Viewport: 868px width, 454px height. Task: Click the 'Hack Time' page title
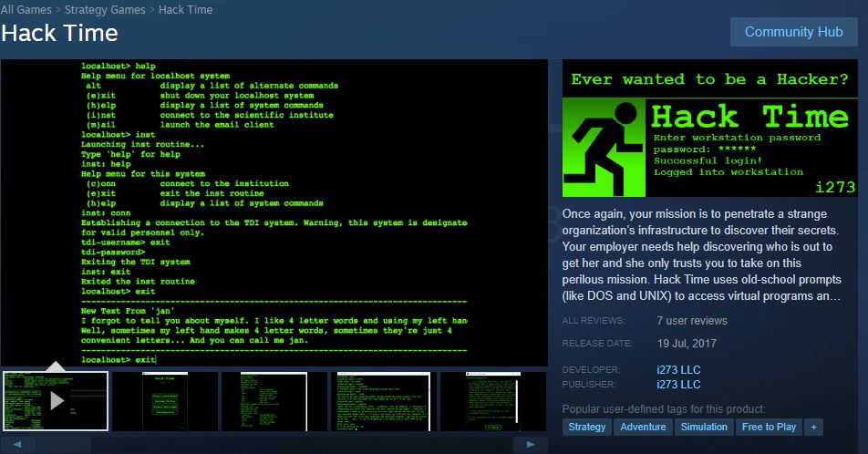click(59, 33)
